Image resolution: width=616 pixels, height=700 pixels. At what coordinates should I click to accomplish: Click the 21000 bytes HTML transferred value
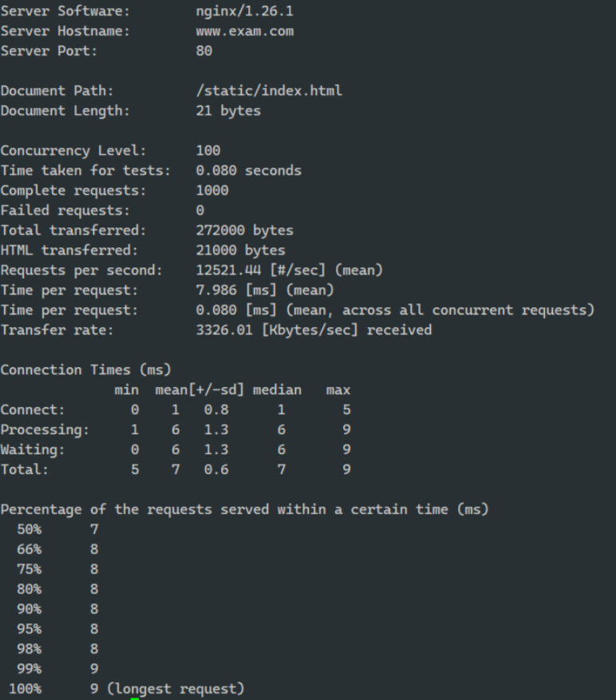[x=241, y=251]
